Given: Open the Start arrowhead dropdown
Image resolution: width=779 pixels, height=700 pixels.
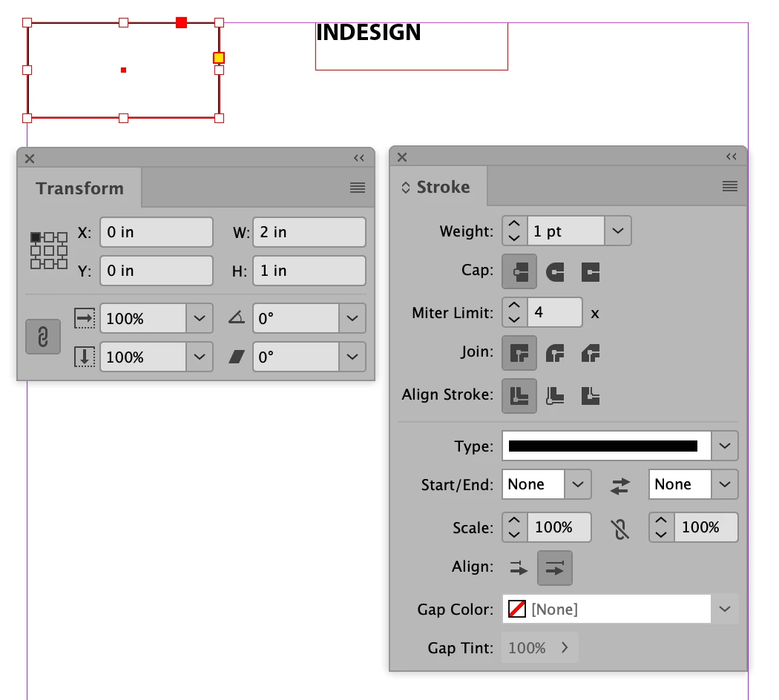Looking at the screenshot, I should coord(578,484).
